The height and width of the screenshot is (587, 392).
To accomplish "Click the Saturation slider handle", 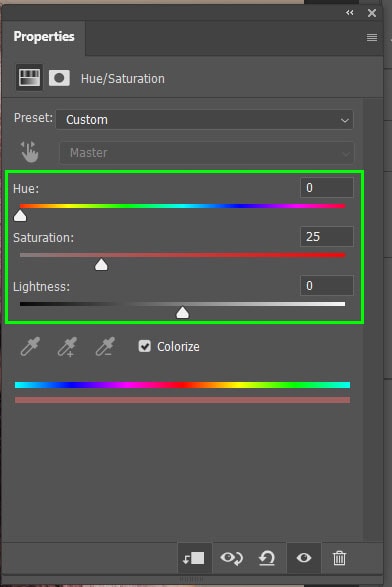I will 101,265.
